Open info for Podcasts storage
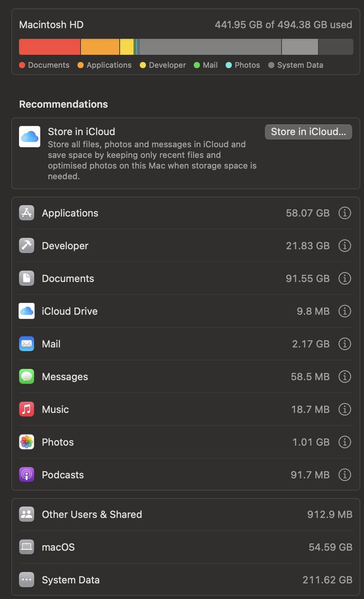This screenshot has height=599, width=364. [345, 475]
